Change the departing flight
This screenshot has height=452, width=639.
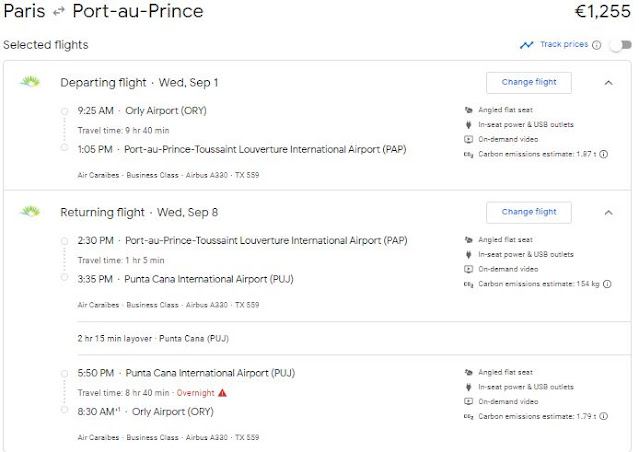coord(529,82)
